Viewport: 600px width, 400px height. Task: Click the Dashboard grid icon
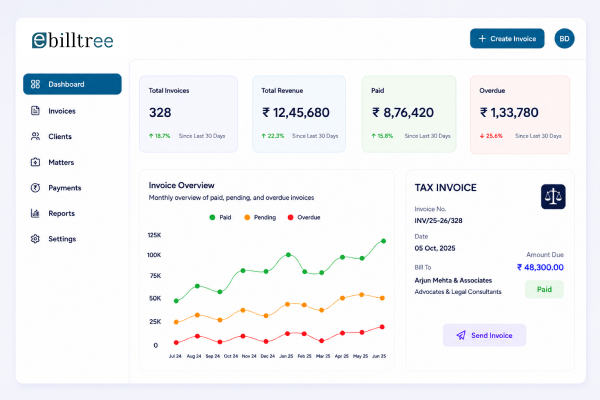(35, 84)
